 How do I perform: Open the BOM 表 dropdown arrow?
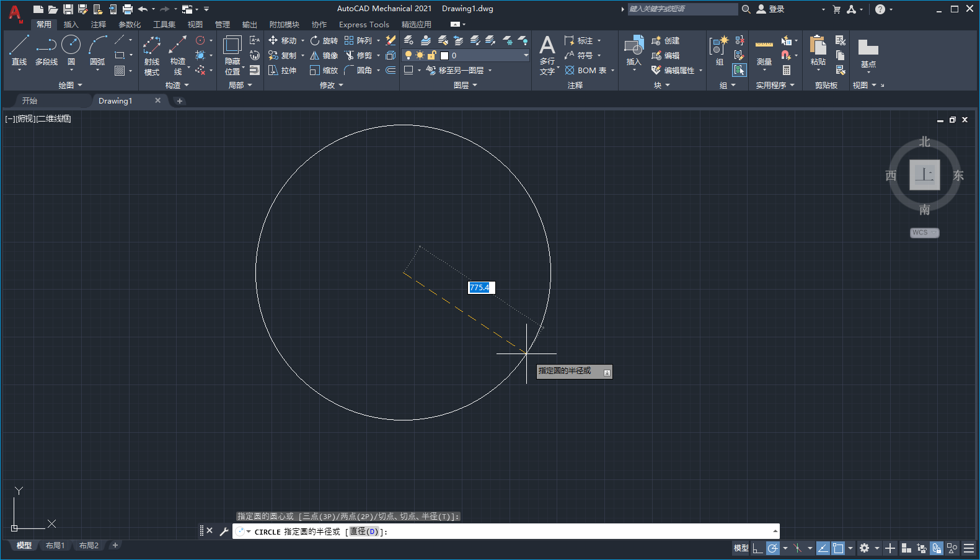tap(612, 70)
